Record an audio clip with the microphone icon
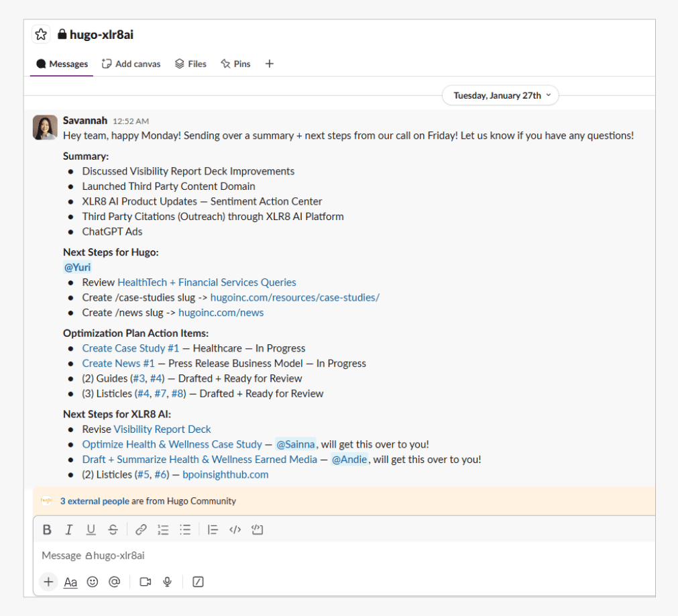This screenshot has width=678, height=616. coord(167,582)
